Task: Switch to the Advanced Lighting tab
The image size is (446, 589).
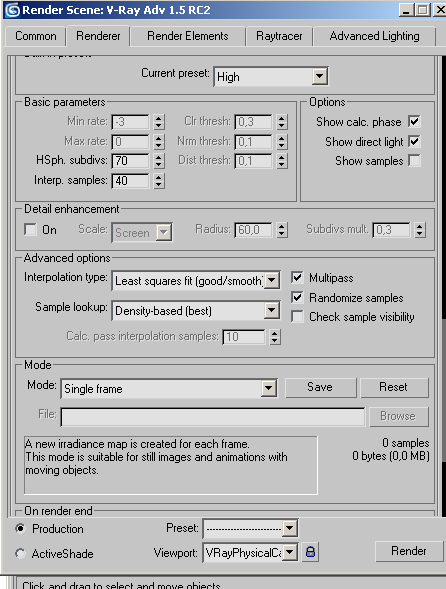Action: 374,36
